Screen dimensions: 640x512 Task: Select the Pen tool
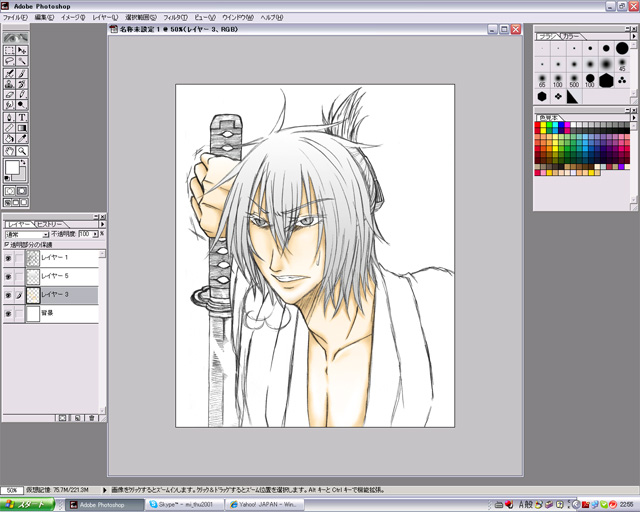10,118
